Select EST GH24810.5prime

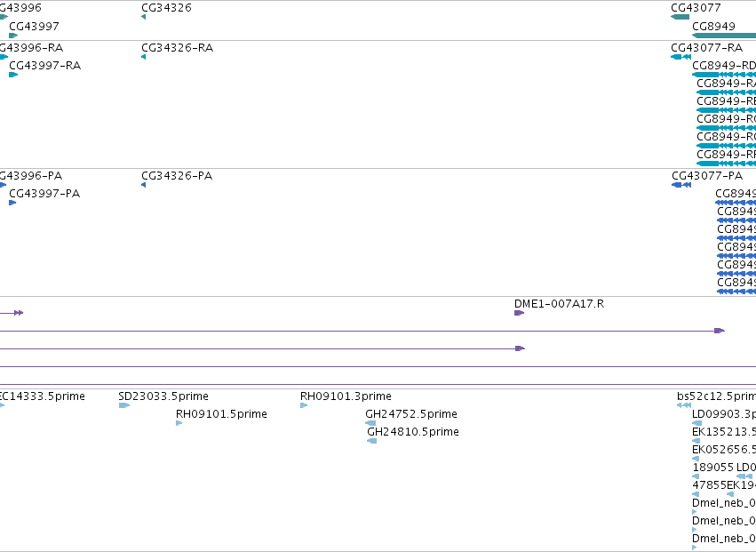413,432
